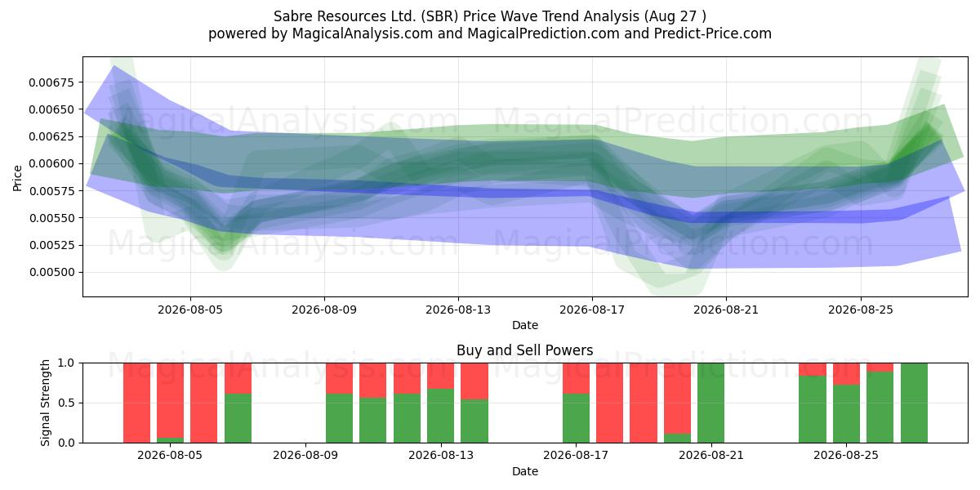Click the 2026-08-17 date tick under the price chart

click(x=592, y=310)
